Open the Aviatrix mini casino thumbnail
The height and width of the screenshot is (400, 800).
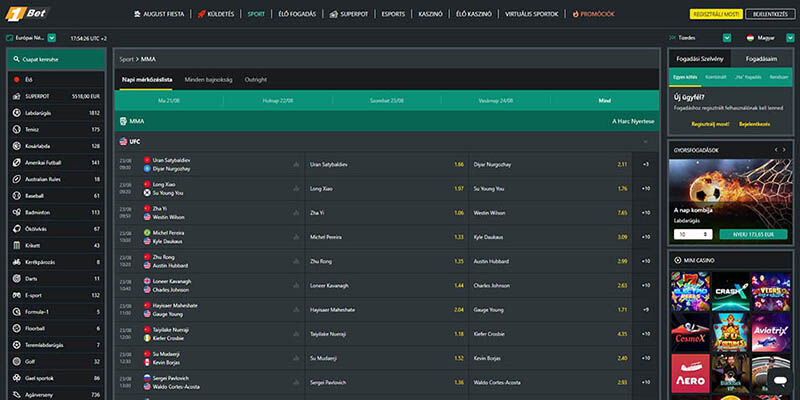point(770,332)
